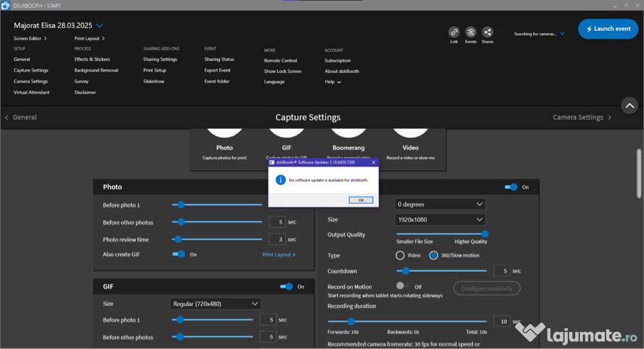
Task: Open Survey menu item
Action: (81, 81)
